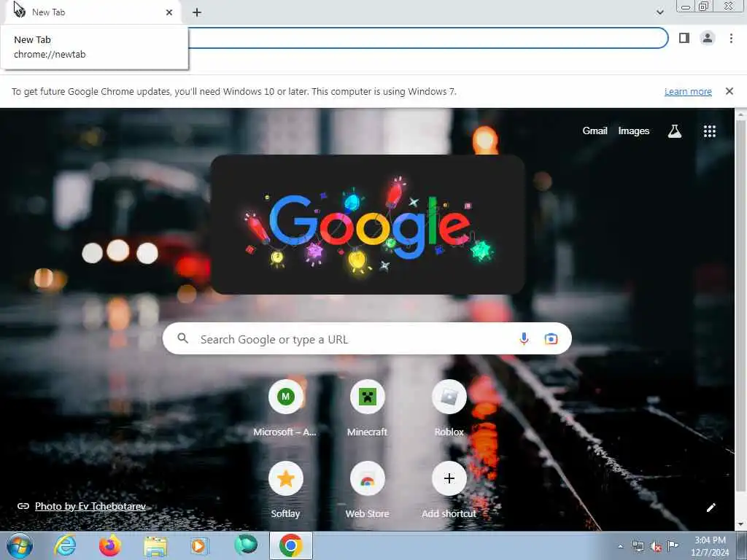Open the Roblox shortcut tile

pyautogui.click(x=449, y=408)
